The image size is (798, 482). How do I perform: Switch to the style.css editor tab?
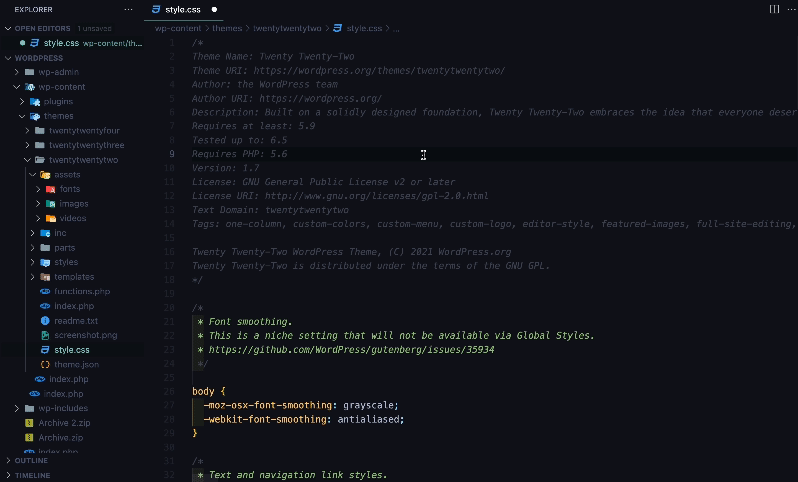click(184, 9)
